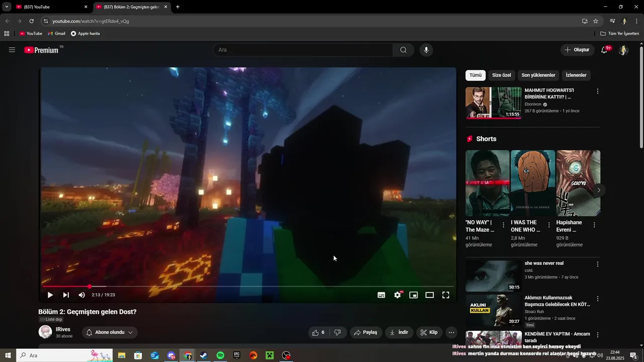Switch to miniplayer mode
The image size is (644, 362).
click(414, 295)
